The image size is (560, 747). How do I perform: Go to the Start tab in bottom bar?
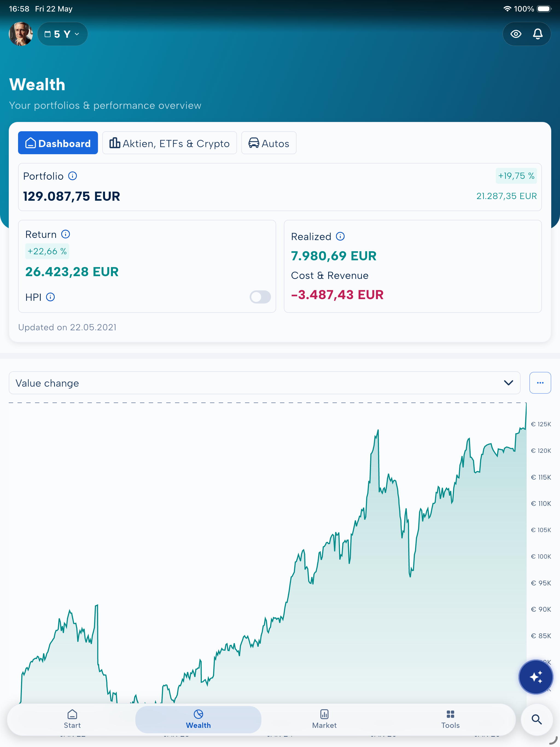(x=72, y=719)
